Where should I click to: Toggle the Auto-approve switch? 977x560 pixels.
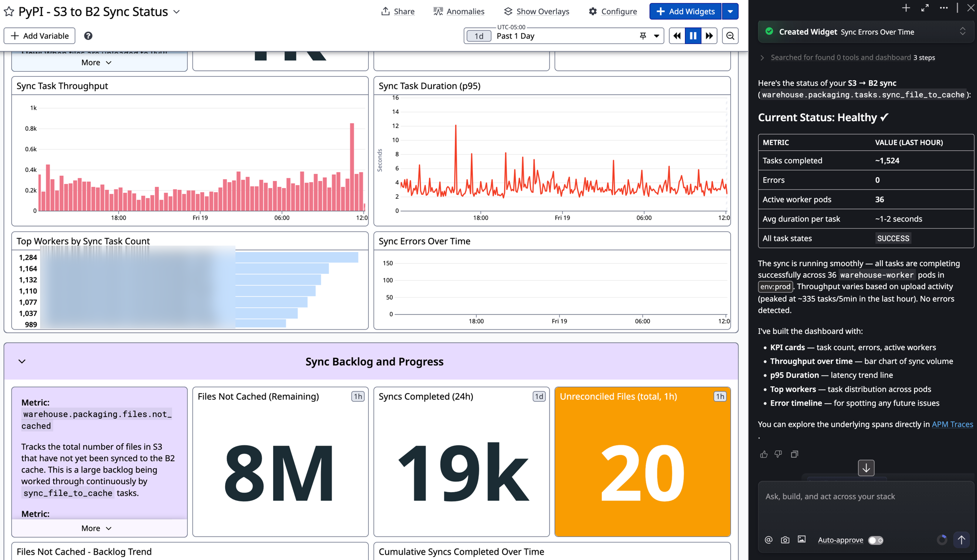click(x=875, y=540)
